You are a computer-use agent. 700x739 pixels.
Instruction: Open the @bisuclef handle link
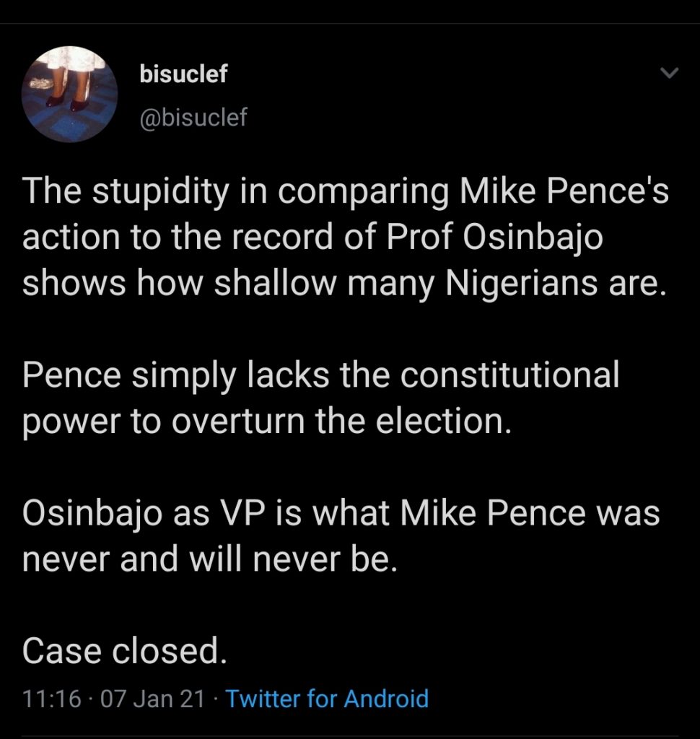click(x=192, y=117)
